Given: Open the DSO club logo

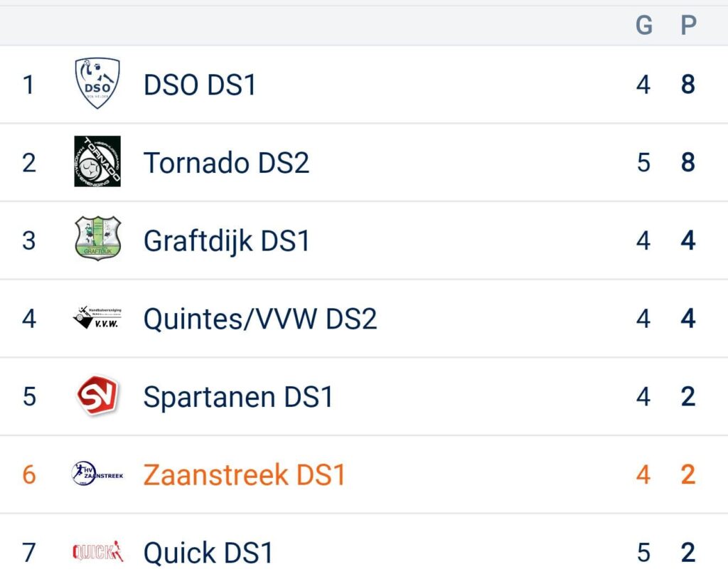Looking at the screenshot, I should (x=97, y=83).
